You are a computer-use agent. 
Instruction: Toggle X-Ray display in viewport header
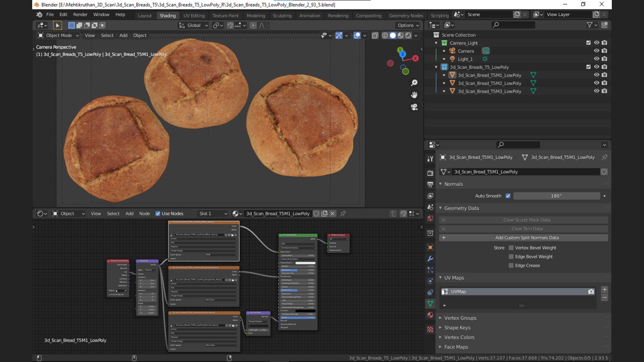pos(375,36)
